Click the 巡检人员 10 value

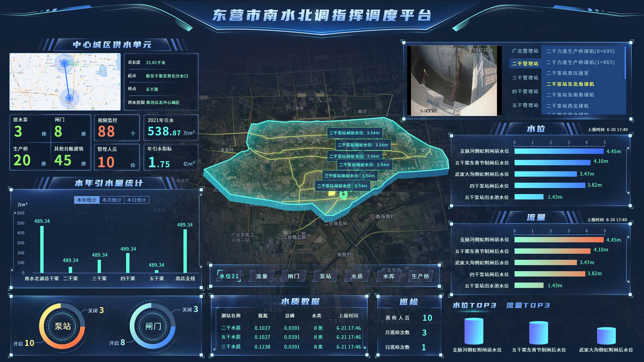(x=427, y=318)
